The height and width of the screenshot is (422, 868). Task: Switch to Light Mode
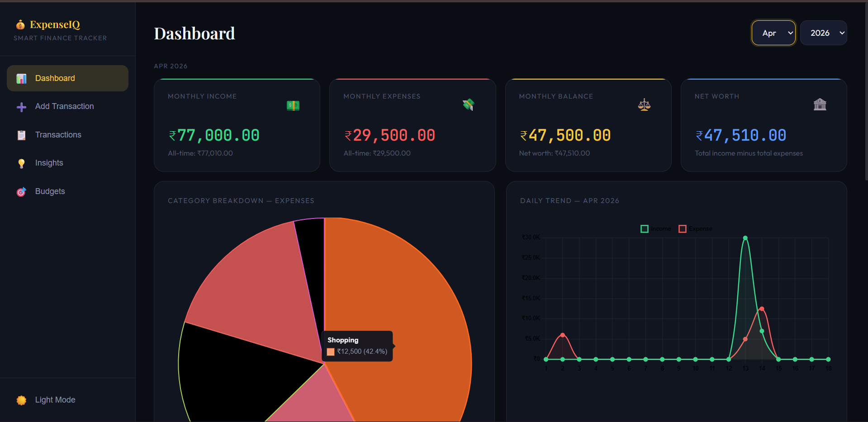click(x=68, y=400)
